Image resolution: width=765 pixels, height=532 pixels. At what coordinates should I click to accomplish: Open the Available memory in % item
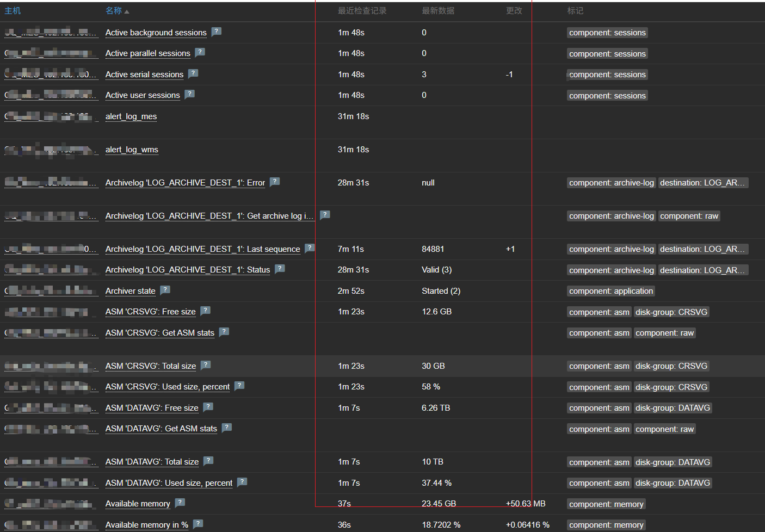tap(146, 524)
